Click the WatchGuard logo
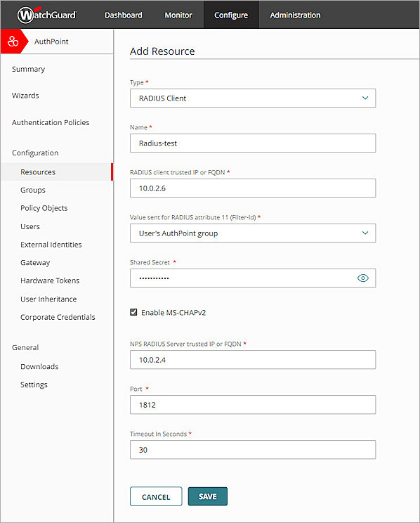420x523 pixels. [46, 15]
